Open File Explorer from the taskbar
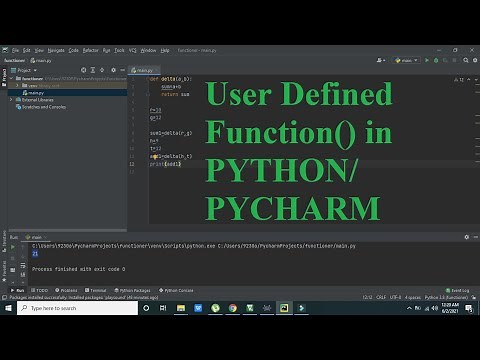The image size is (480, 360). click(181, 308)
